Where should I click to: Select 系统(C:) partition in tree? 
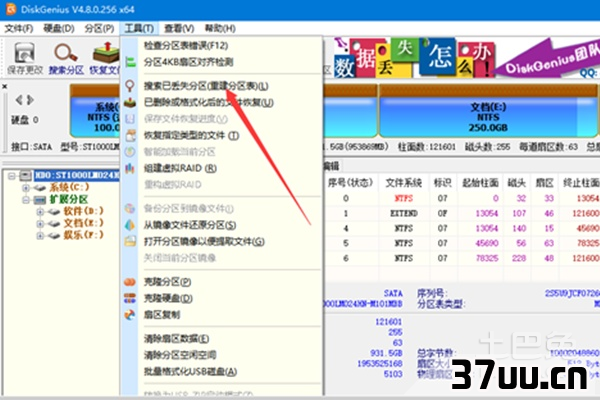tap(69, 187)
